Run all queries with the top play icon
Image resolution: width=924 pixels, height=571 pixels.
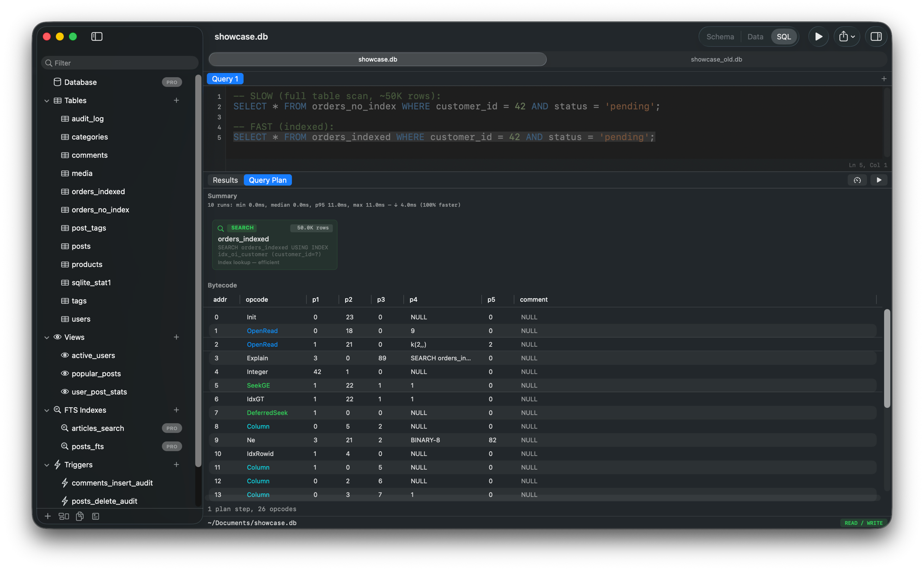click(x=818, y=37)
